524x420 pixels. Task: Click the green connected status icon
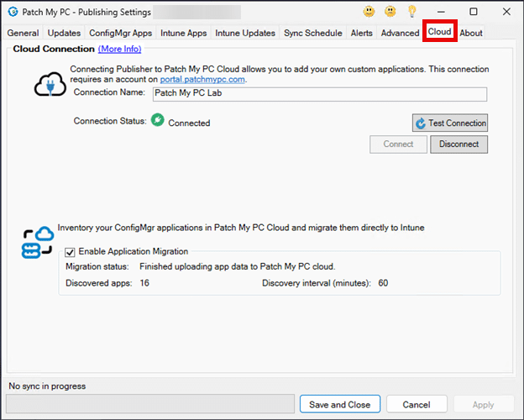pyautogui.click(x=156, y=121)
